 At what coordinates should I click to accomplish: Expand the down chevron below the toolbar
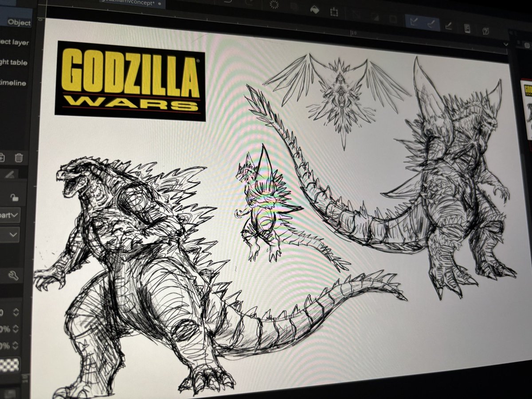point(507,44)
